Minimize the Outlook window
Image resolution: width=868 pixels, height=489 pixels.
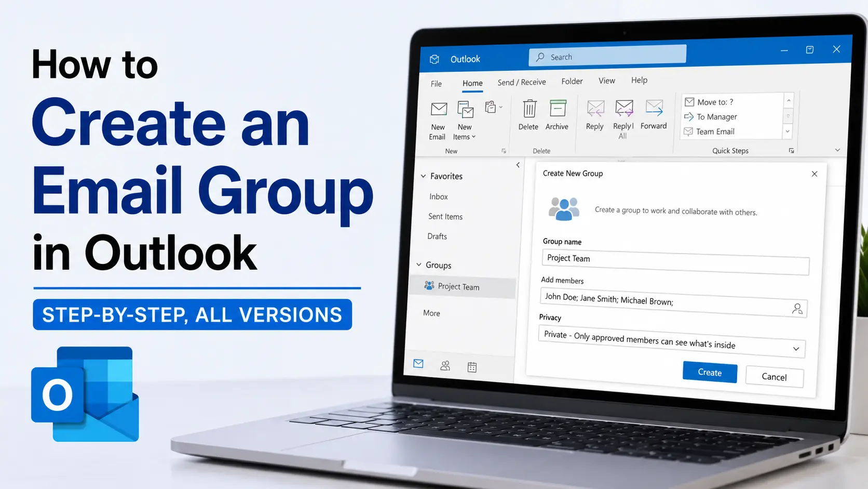[x=784, y=50]
